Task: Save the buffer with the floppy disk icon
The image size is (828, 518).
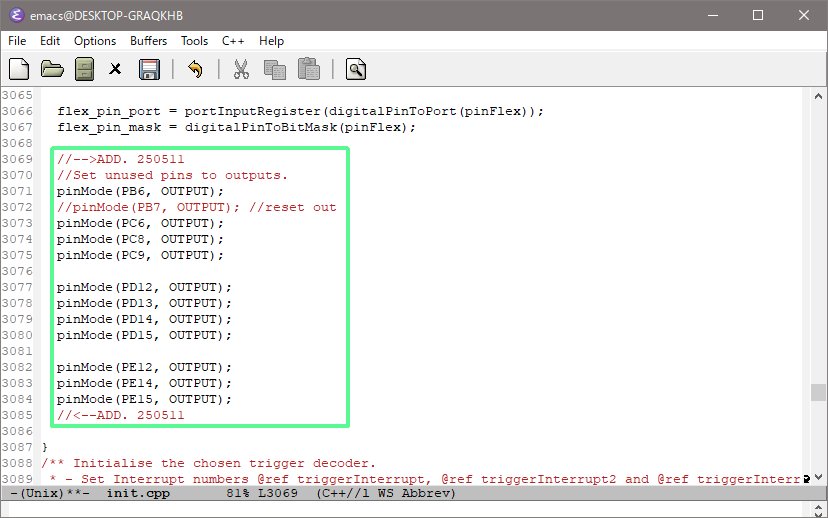Action: [x=149, y=69]
